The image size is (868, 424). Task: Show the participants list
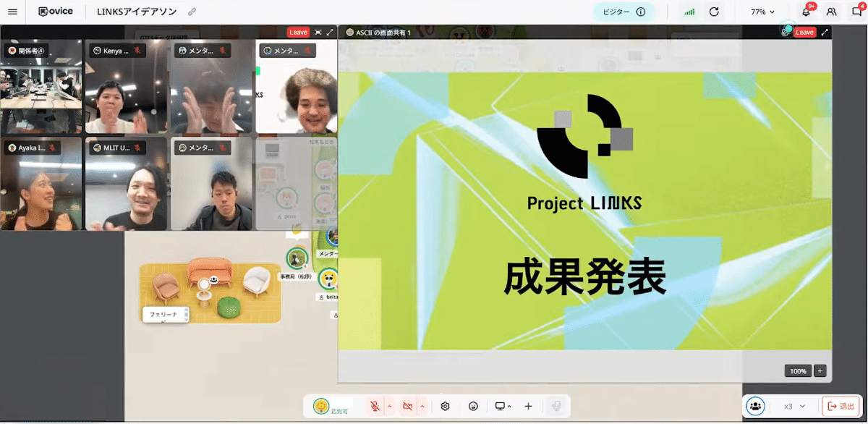831,12
